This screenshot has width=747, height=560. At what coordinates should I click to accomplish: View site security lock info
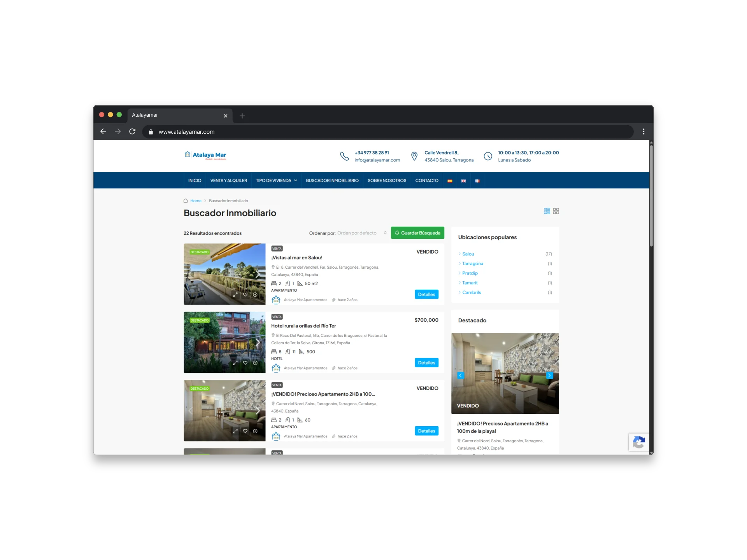point(151,132)
